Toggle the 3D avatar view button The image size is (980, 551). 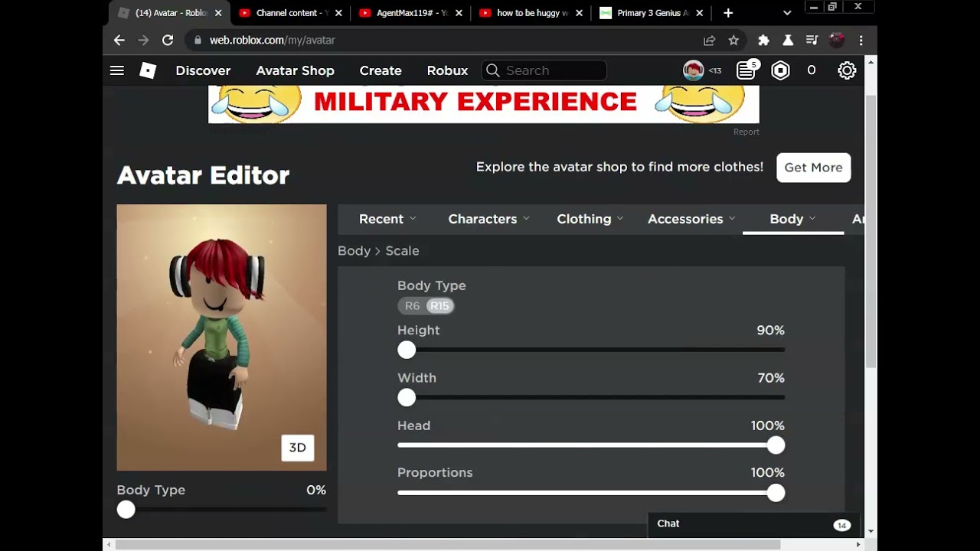(298, 448)
